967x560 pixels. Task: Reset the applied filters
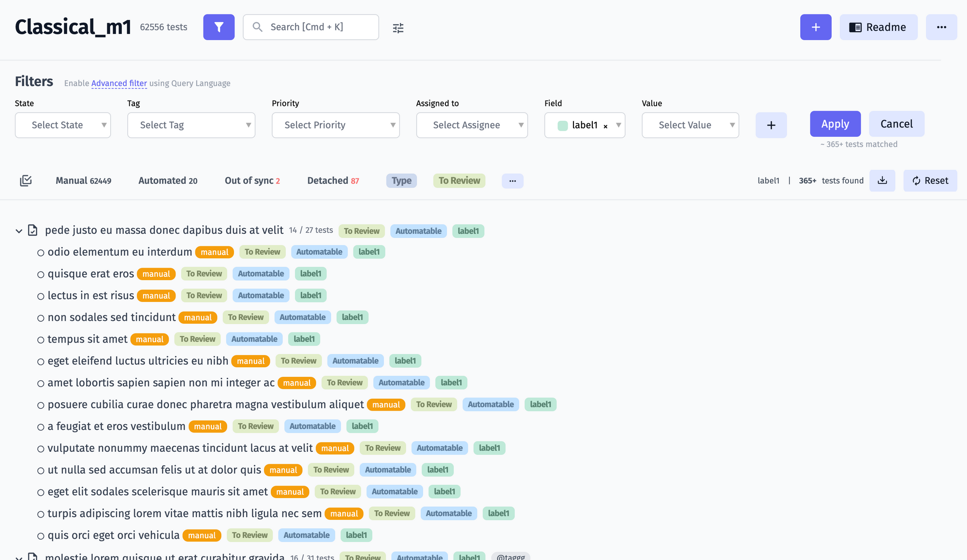[930, 181]
